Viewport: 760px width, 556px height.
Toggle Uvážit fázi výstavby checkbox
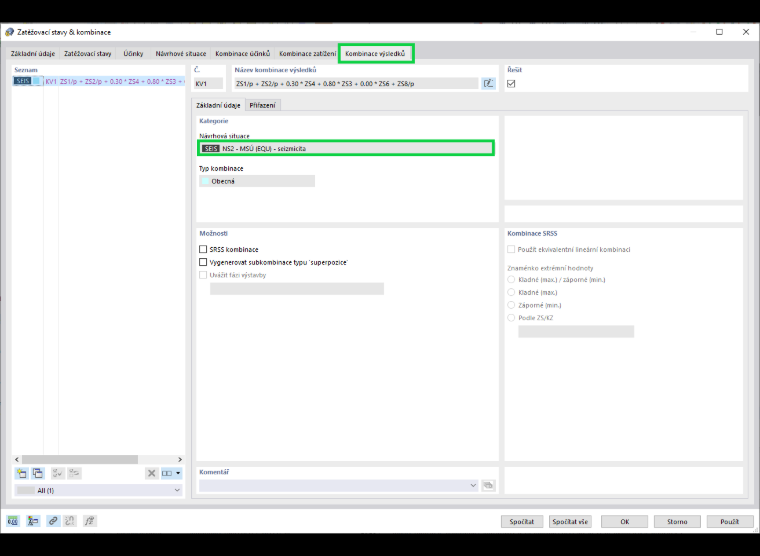[x=203, y=275]
